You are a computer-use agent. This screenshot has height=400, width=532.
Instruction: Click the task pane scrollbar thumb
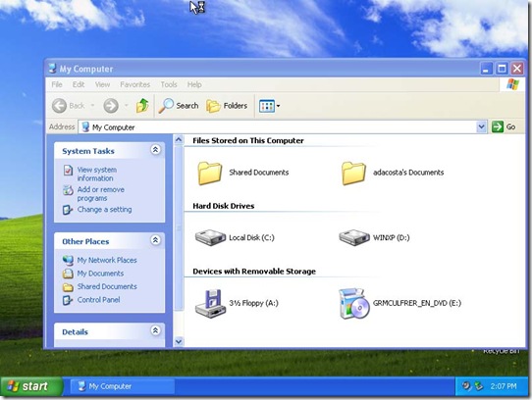coord(179,227)
